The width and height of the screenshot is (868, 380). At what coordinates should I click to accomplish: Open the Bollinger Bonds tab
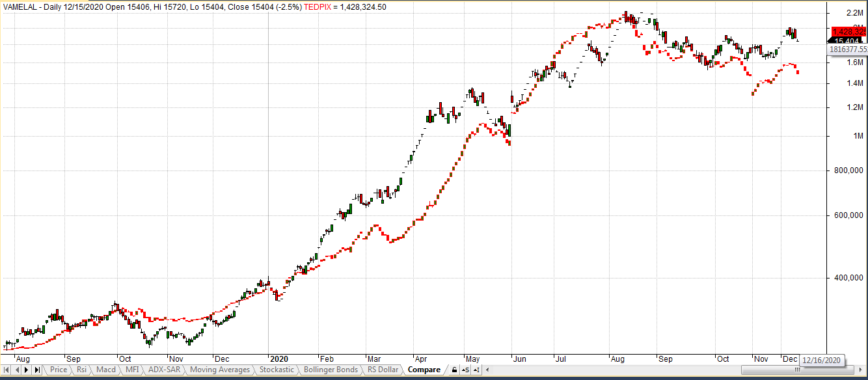331,370
